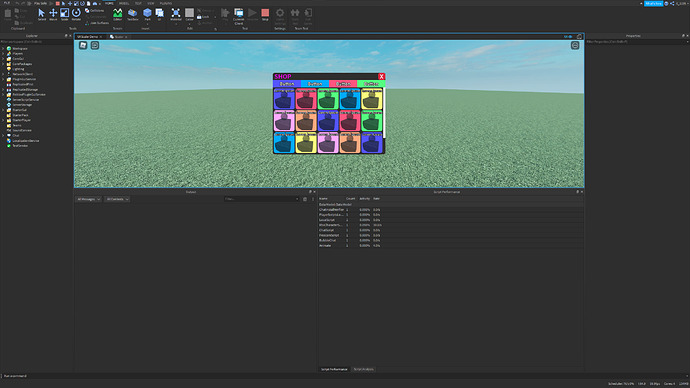
Task: Select the first blue Button tab in SHOP
Action: click(x=287, y=84)
